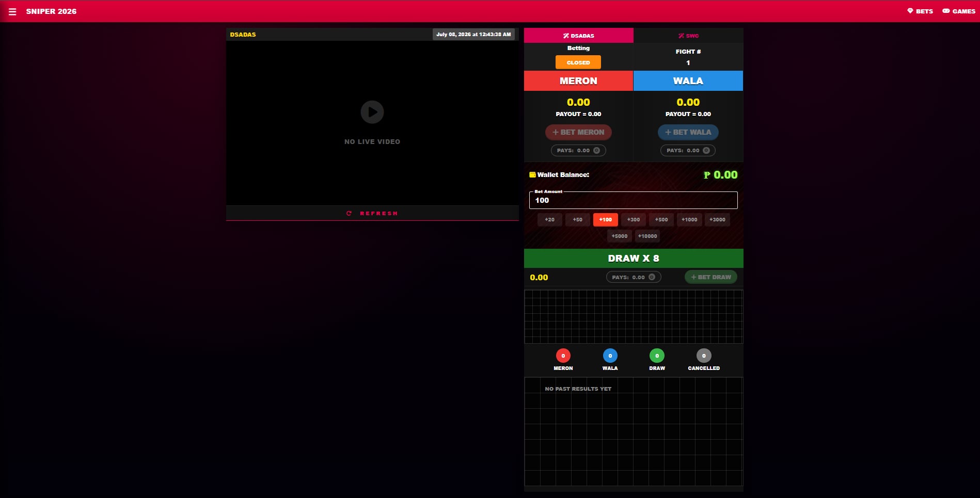Screen dimensions: 980x498
Task: Click the Bet Meron button
Action: click(578, 132)
